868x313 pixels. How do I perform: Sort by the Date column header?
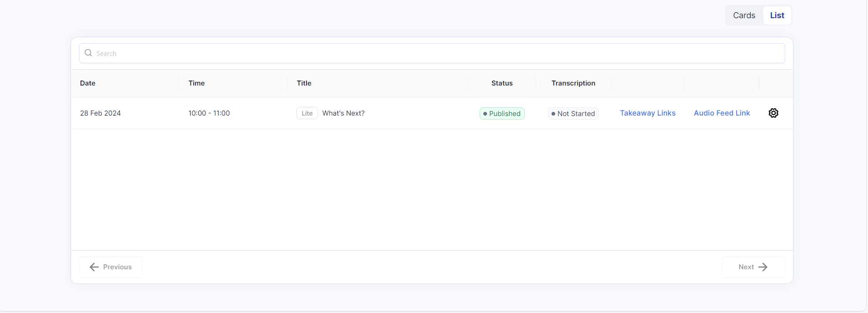point(88,83)
